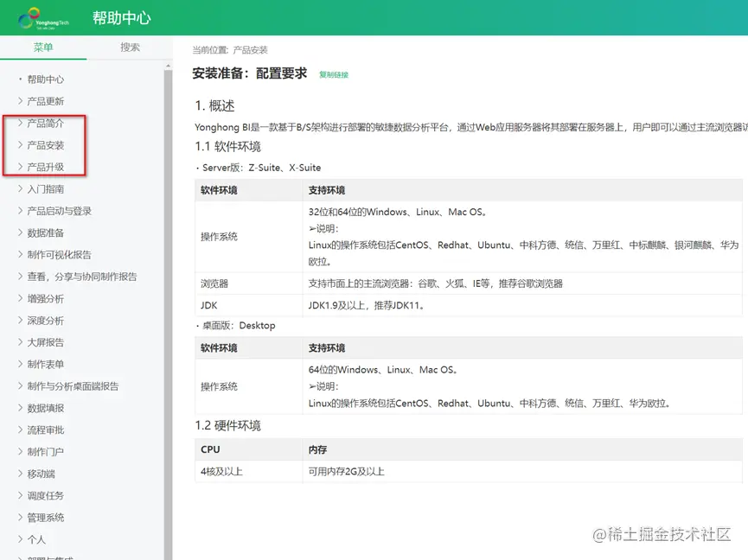This screenshot has height=560, width=748.
Task: Open 大屏报告 in the menu
Action: point(45,342)
